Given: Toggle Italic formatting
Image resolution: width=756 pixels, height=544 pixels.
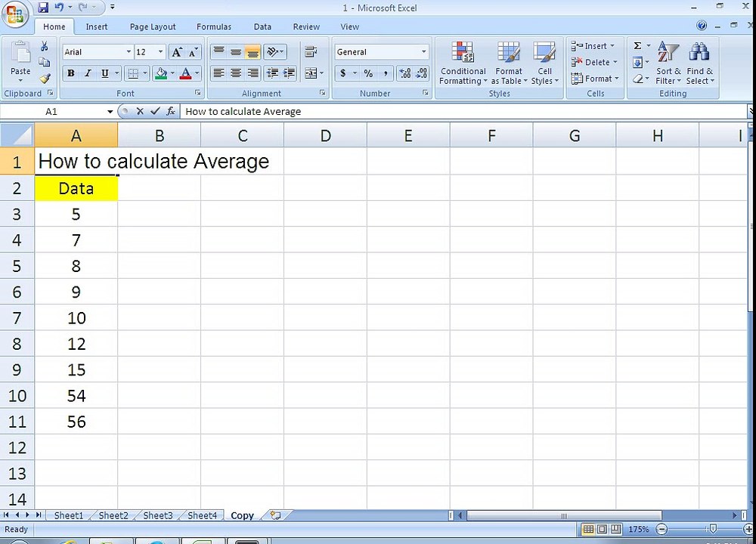Looking at the screenshot, I should 88,73.
